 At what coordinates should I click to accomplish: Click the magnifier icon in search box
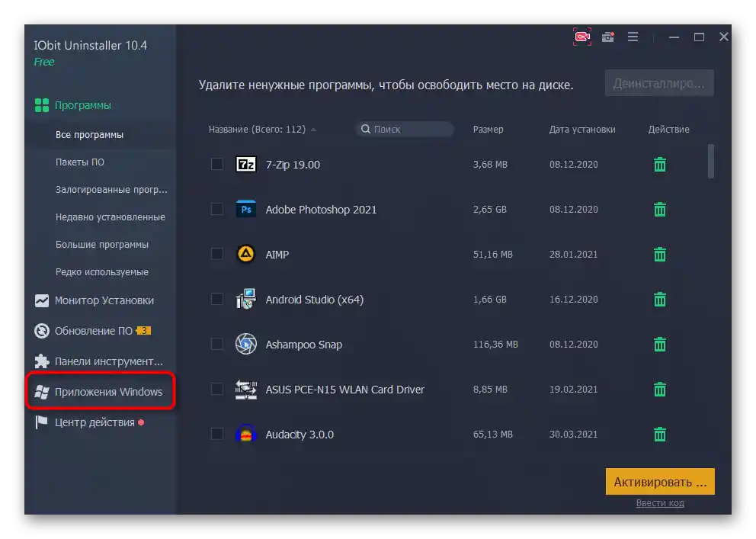coord(366,129)
